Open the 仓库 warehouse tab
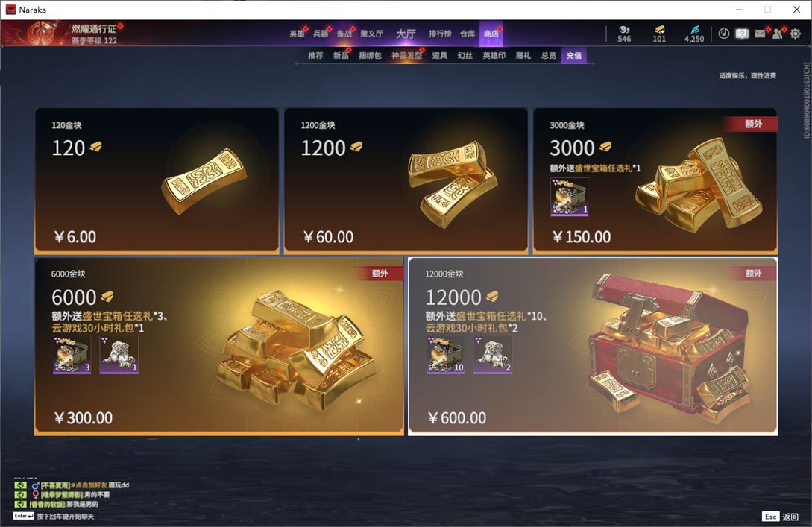812x527 pixels. (468, 34)
